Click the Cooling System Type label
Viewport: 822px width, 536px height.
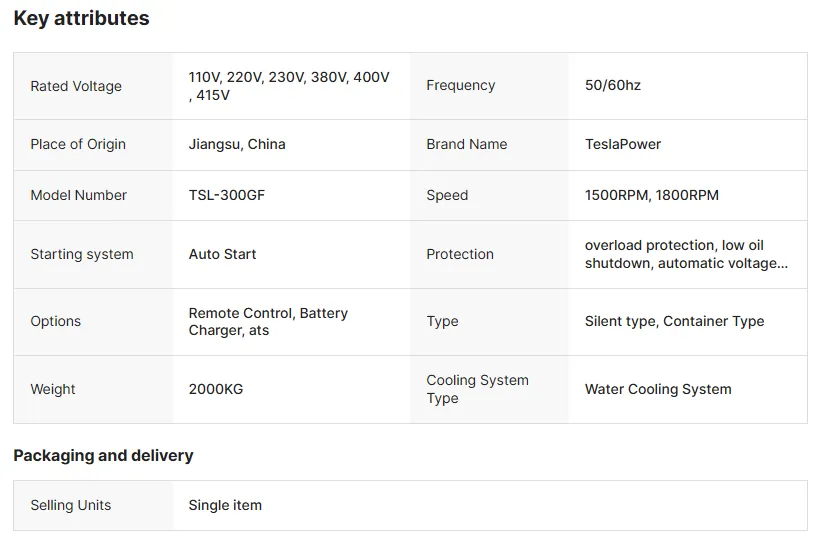[477, 389]
